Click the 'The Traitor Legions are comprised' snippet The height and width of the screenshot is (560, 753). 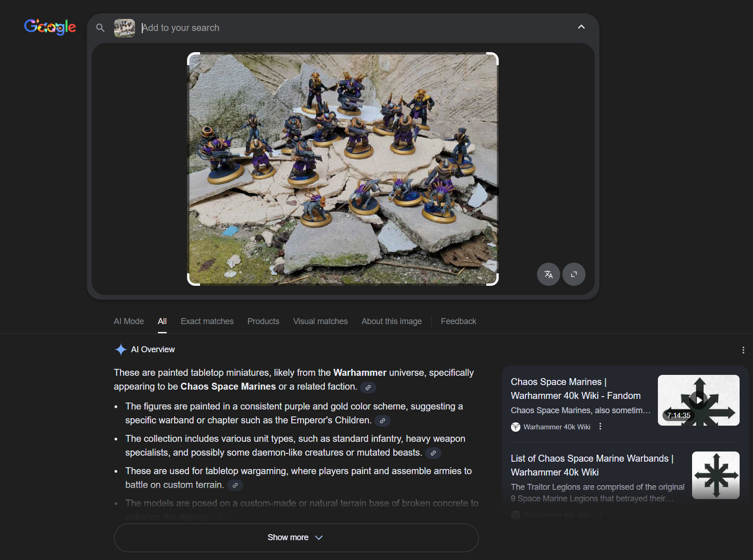pos(598,493)
